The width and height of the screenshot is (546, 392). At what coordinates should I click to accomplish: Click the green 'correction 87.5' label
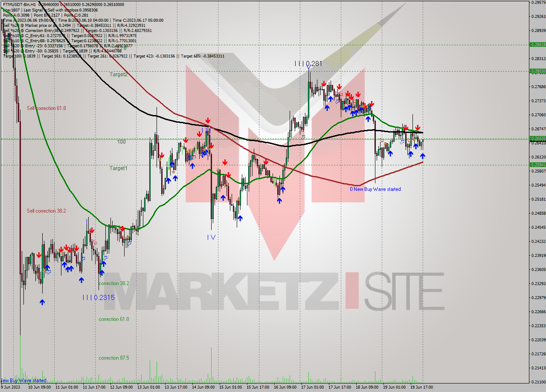pyautogui.click(x=114, y=358)
